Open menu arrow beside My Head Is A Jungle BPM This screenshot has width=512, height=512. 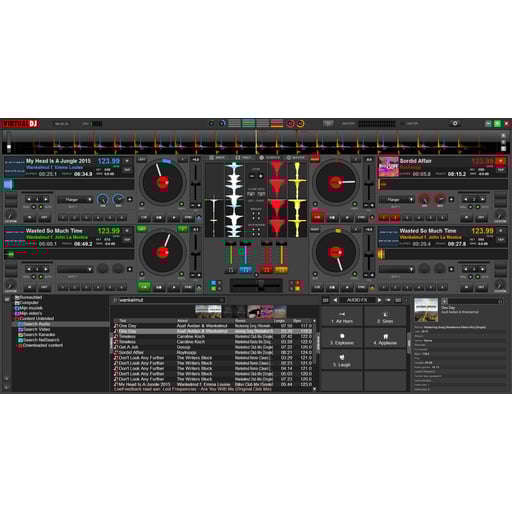point(127,161)
